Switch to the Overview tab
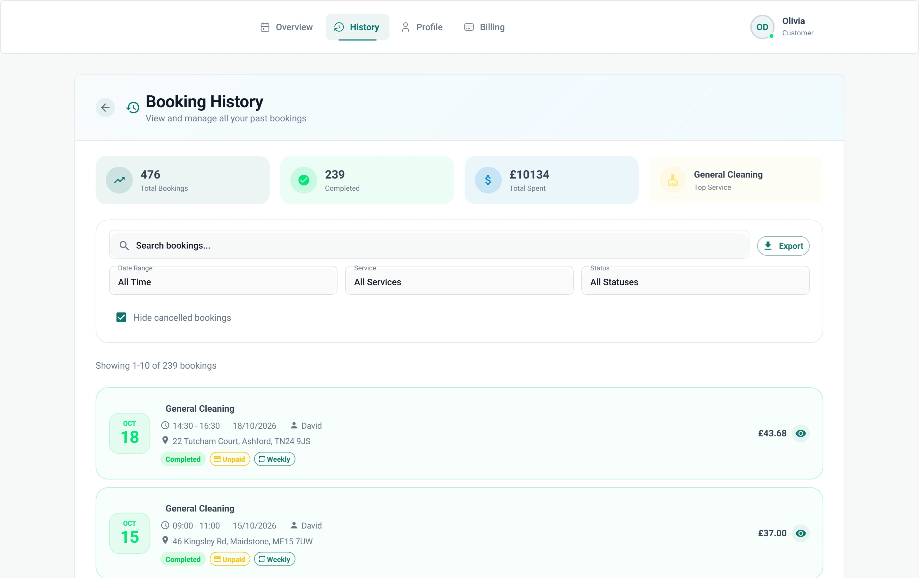The image size is (924, 578). pyautogui.click(x=287, y=27)
